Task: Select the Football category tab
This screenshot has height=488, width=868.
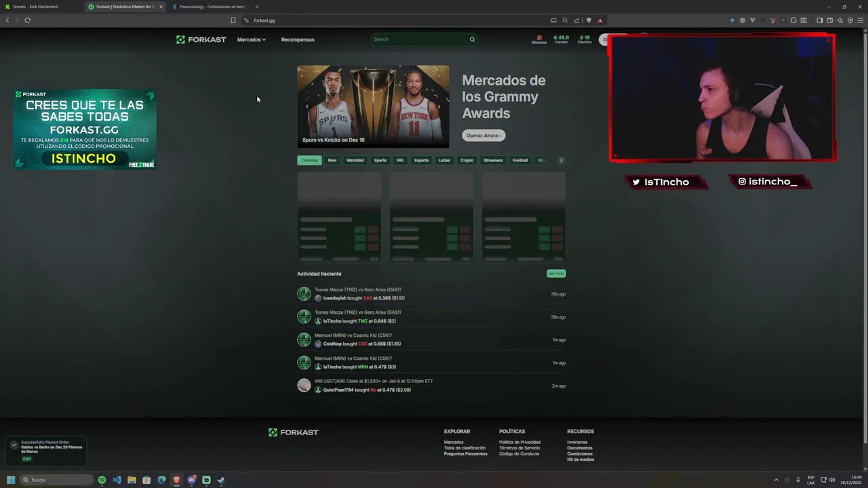Action: click(x=520, y=161)
